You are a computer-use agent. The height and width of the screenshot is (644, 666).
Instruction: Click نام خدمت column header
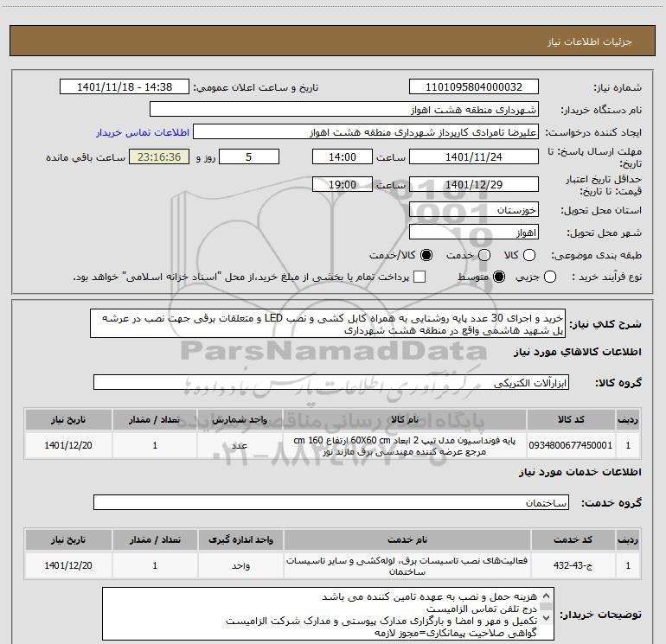click(x=407, y=539)
